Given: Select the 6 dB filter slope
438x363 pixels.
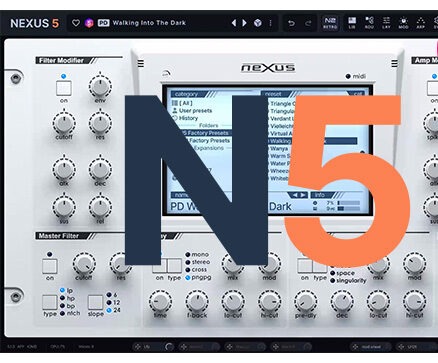Looking at the screenshot, I should (x=112, y=295).
